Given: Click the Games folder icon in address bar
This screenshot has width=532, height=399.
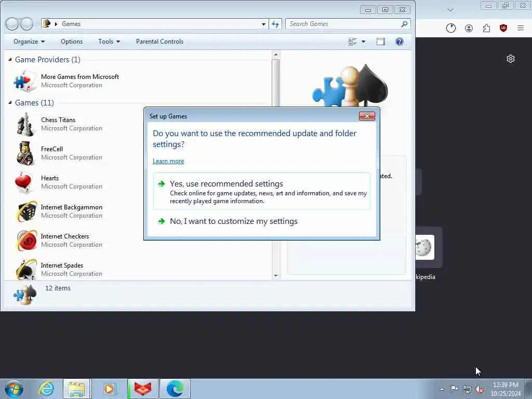Looking at the screenshot, I should coord(46,23).
